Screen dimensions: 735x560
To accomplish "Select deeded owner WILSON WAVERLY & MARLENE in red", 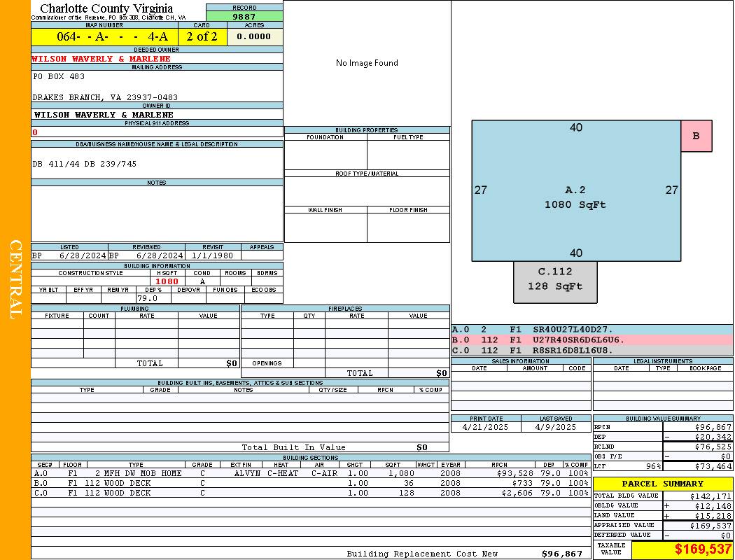I will point(101,59).
